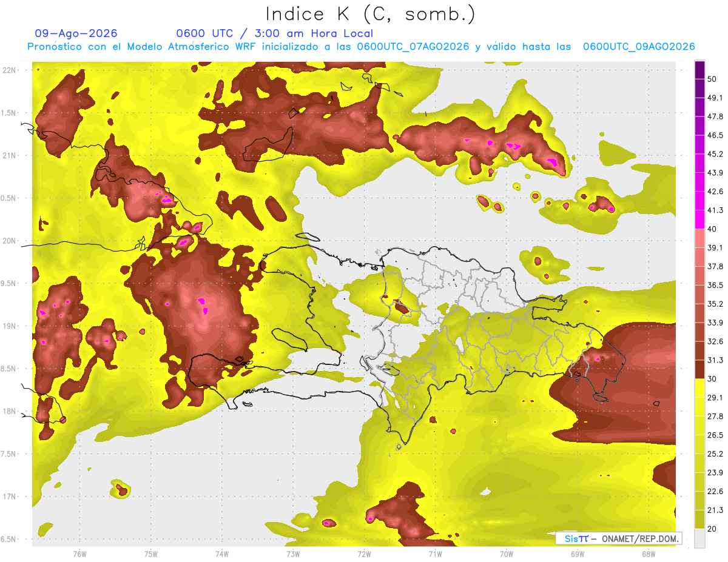Viewport: 728px width, 562px height.
Task: Click the 76W longitude axis label
Action: coord(79,554)
